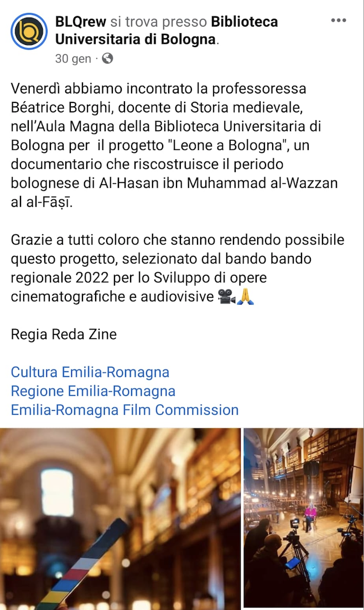
Task: Open the BLQrew profile picture
Action: tap(29, 32)
